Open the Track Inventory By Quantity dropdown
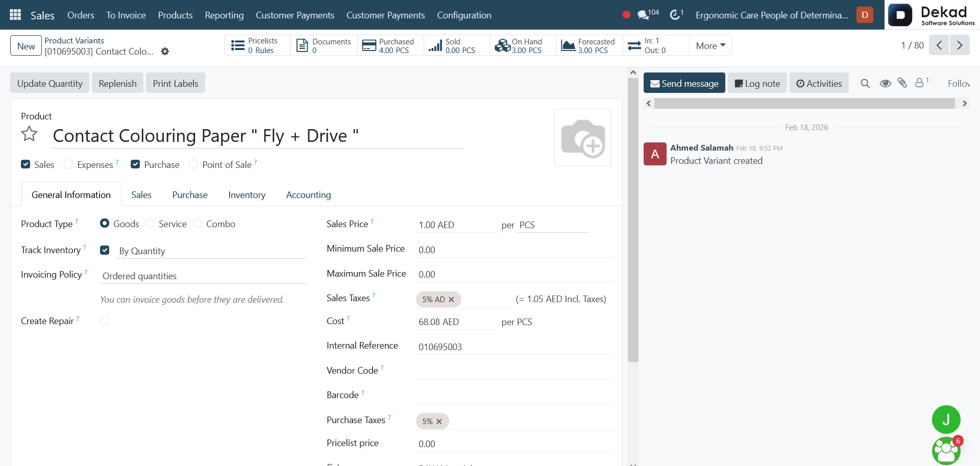 coord(211,251)
